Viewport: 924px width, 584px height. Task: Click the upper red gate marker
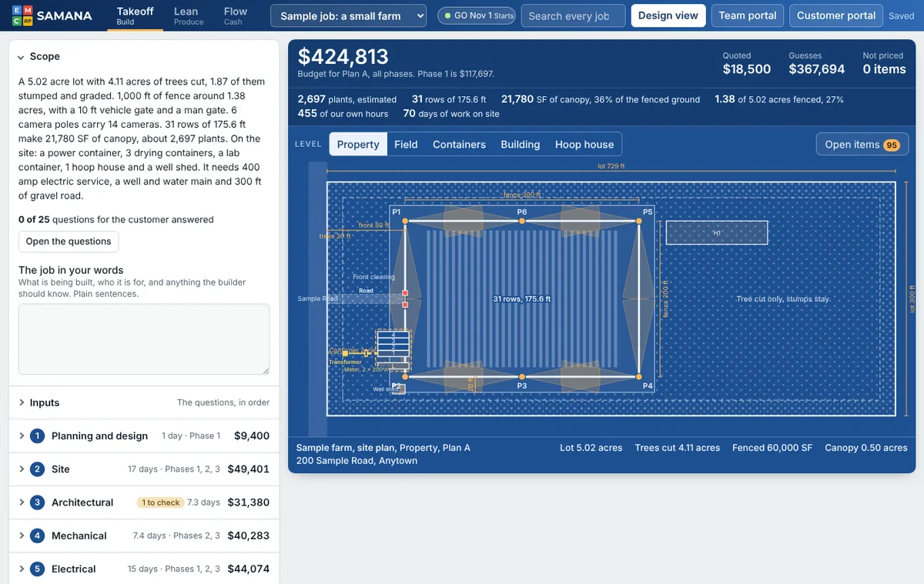(x=405, y=293)
